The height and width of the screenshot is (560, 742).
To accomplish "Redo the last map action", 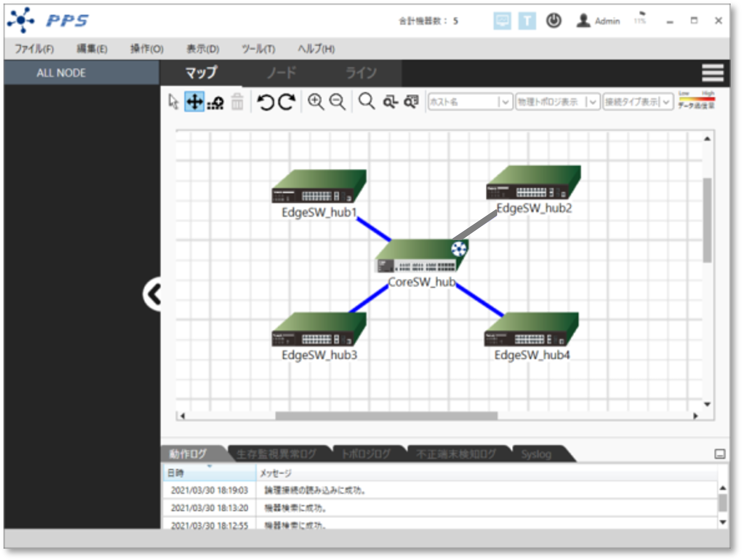I will tap(287, 102).
